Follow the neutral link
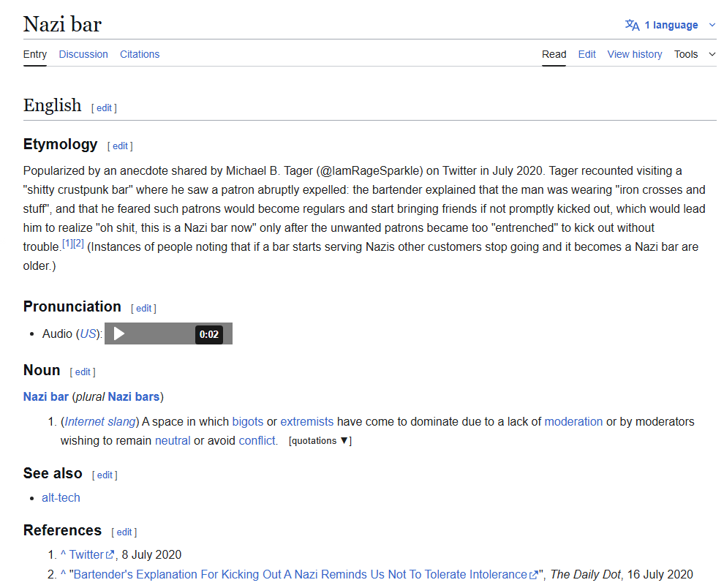 [x=173, y=441]
